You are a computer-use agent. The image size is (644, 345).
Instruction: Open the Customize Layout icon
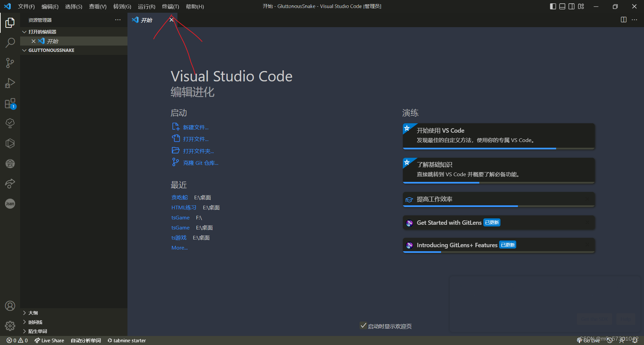[581, 6]
